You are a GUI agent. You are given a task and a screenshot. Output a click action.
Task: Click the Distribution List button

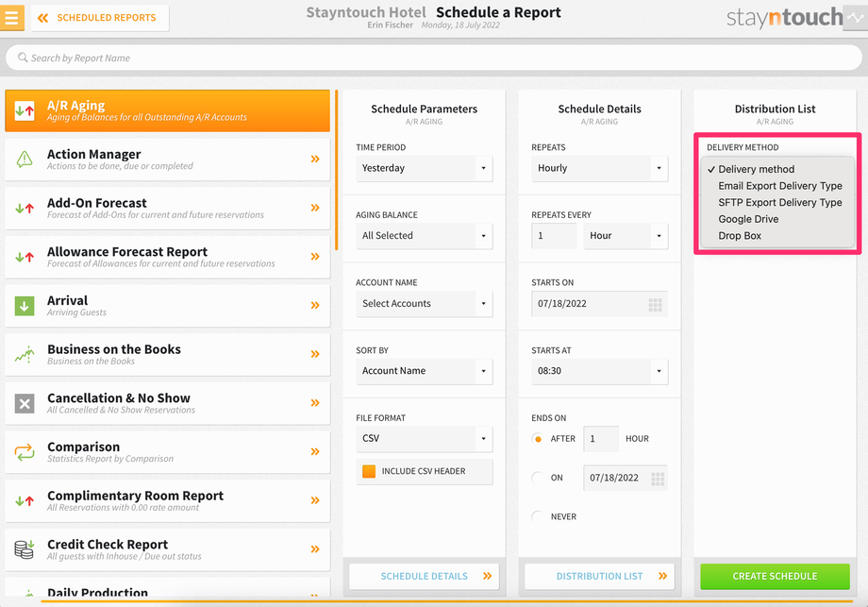tap(599, 576)
